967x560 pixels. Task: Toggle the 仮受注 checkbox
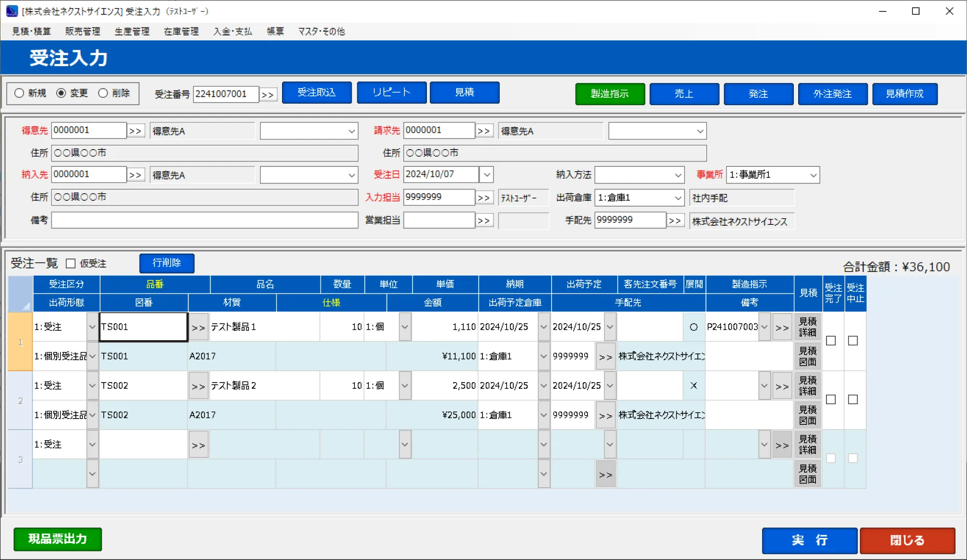[71, 263]
